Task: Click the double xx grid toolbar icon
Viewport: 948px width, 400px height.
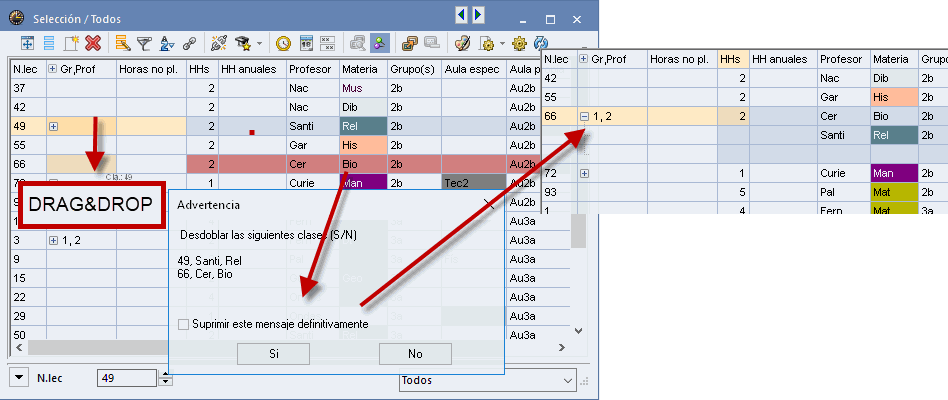Action: point(327,43)
